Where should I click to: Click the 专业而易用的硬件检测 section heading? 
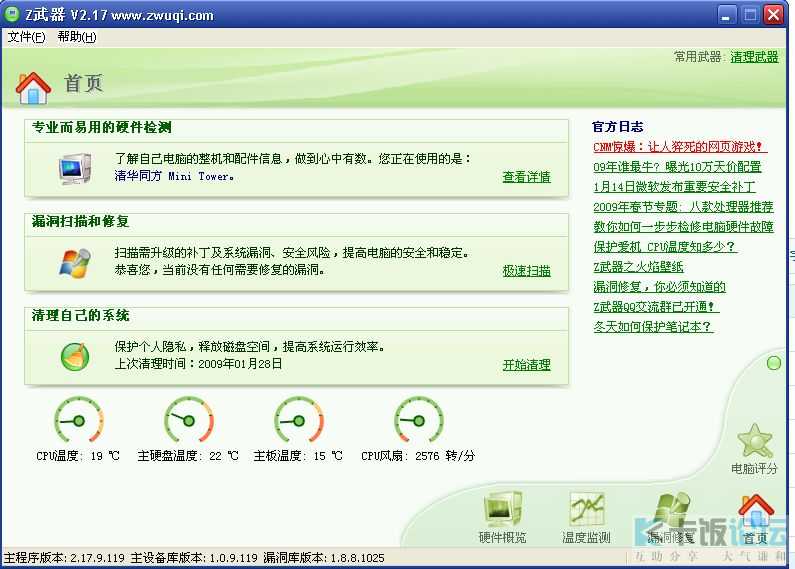tap(102, 127)
